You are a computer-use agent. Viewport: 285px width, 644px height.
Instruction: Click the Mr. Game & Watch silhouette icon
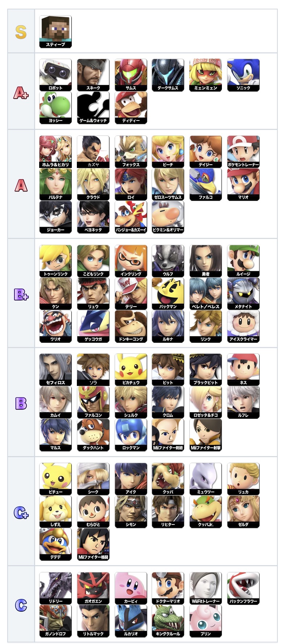click(x=93, y=108)
